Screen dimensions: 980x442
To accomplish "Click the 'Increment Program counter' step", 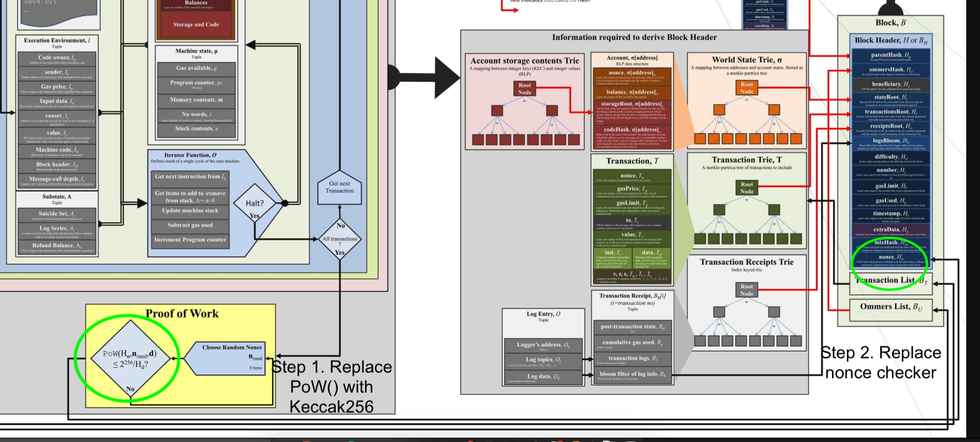I will coord(190,240).
